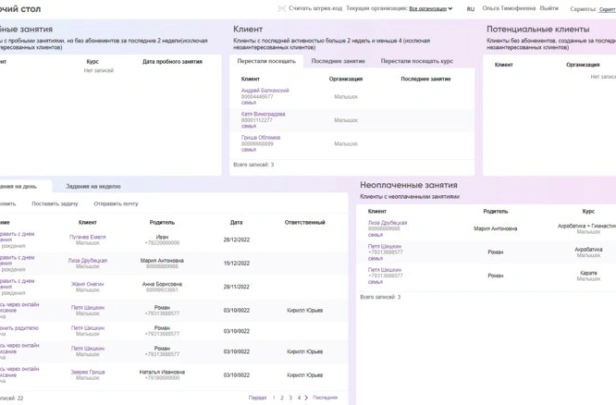This screenshot has height=405, width=616.
Task: Switch interface language via RU selector
Action: pyautogui.click(x=470, y=8)
